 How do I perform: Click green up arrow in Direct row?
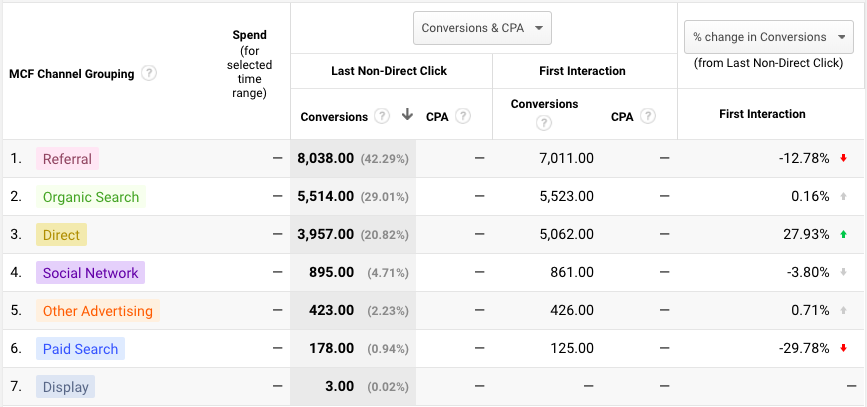pos(843,234)
